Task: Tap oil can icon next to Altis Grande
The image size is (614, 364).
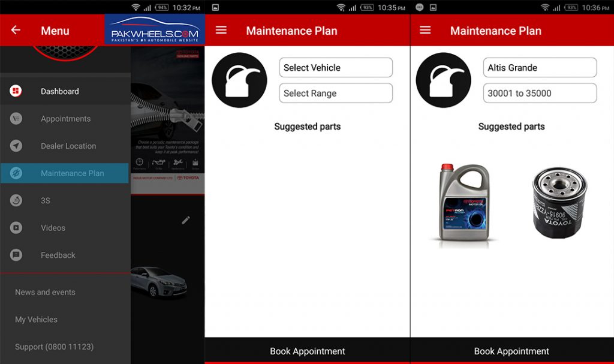Action: (x=443, y=80)
